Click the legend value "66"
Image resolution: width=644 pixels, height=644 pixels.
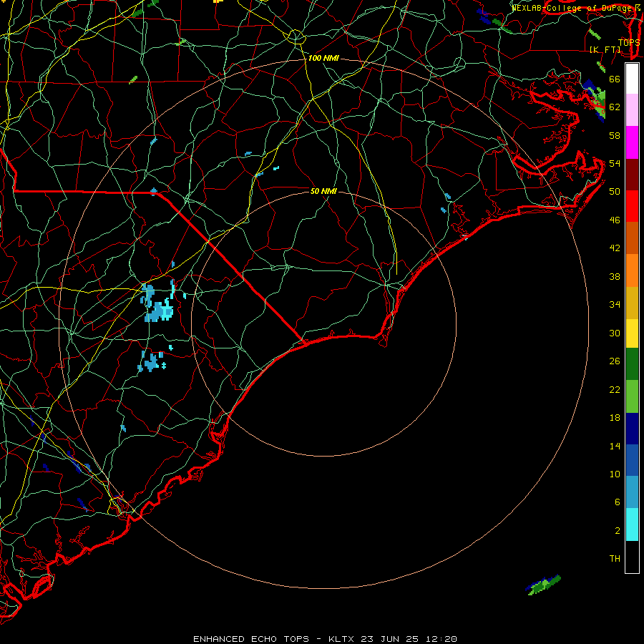[x=615, y=79]
